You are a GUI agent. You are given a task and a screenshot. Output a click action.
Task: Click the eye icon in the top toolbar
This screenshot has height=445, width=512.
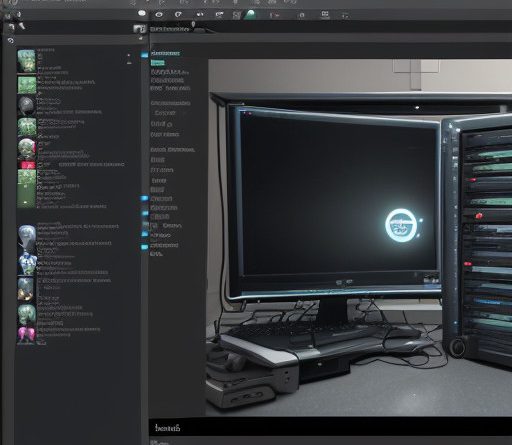tap(159, 14)
